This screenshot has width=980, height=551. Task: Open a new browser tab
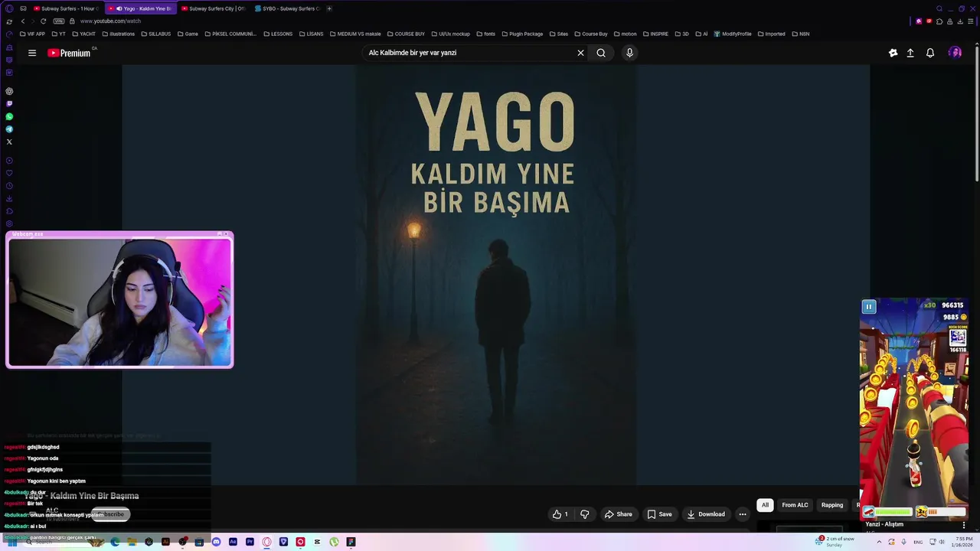(329, 8)
